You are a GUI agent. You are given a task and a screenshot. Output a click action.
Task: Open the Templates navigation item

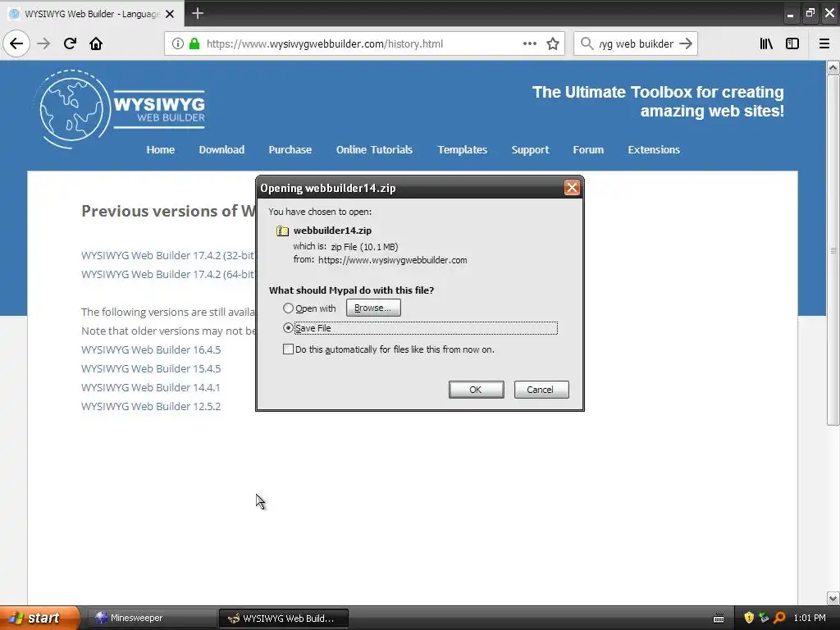463,150
